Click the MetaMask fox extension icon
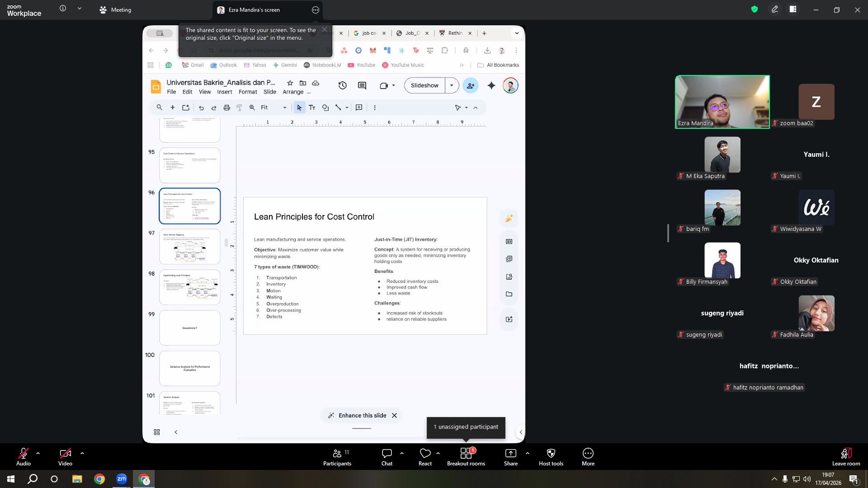 [x=373, y=51]
